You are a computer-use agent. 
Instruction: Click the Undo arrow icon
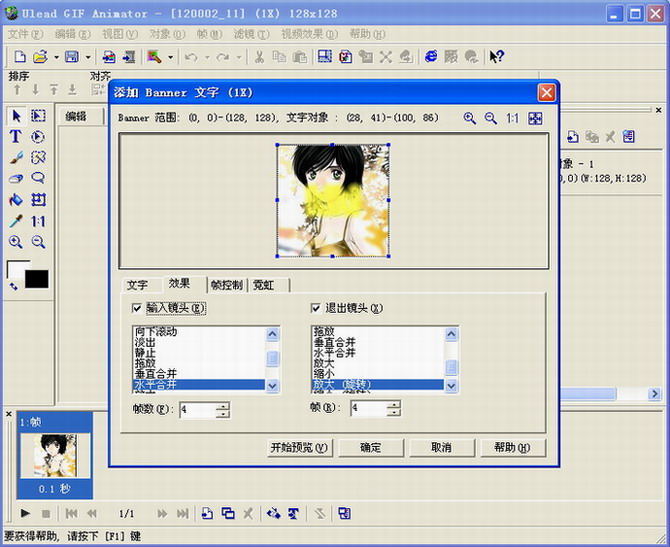click(x=191, y=56)
